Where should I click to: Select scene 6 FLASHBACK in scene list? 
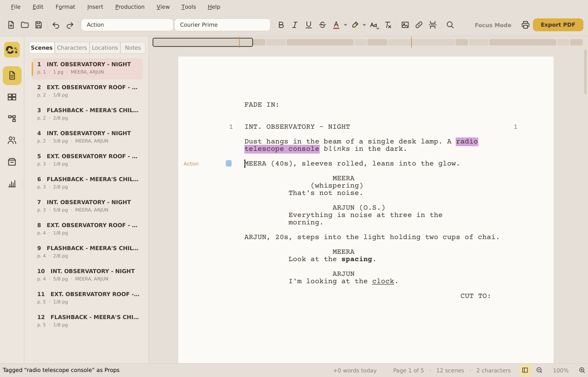pos(87,183)
